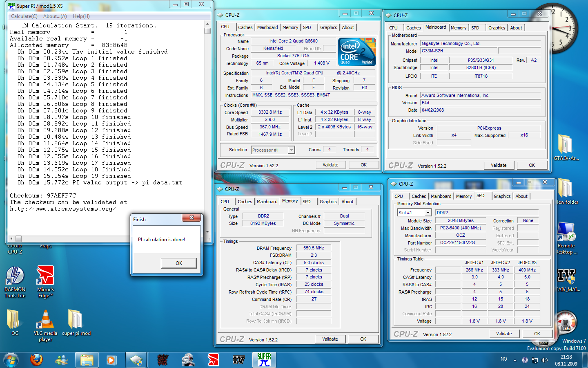Screen dimensions: 588x368
Task: Open Windows Live Messenger taskbar icon
Action: click(62, 360)
